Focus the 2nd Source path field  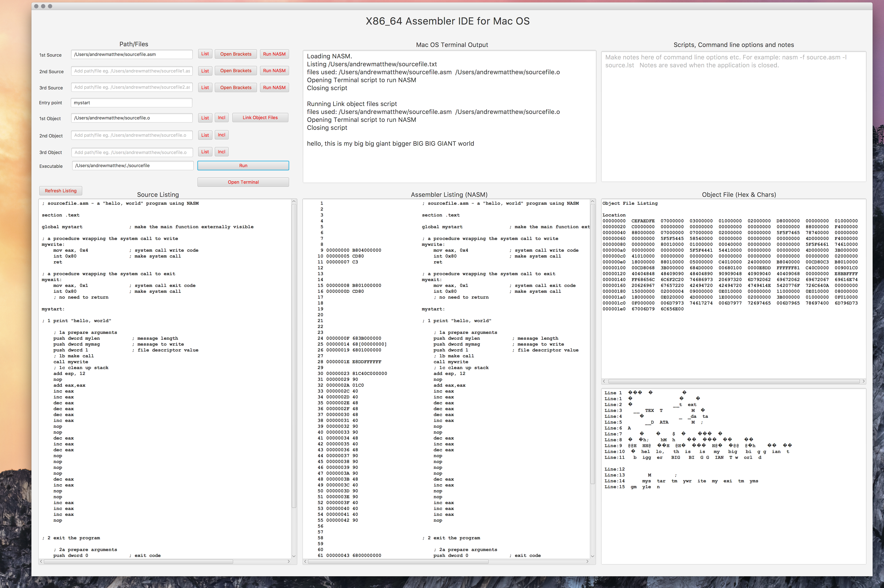pos(132,71)
